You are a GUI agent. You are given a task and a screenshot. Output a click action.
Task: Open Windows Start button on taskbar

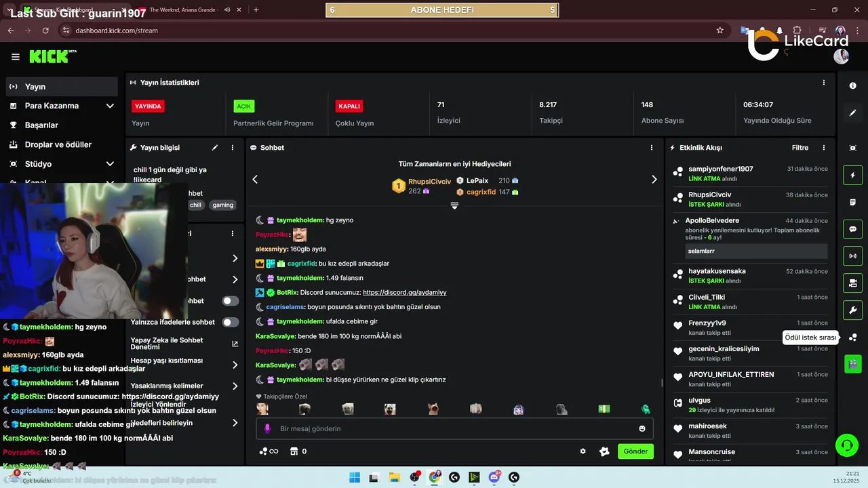click(x=355, y=477)
